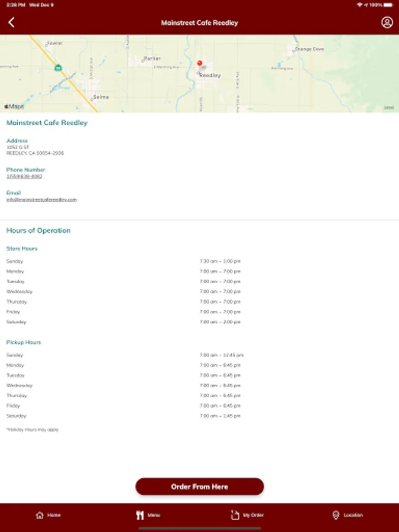Open the Menu tab label
Image resolution: width=399 pixels, height=532 pixels.
coord(154,515)
